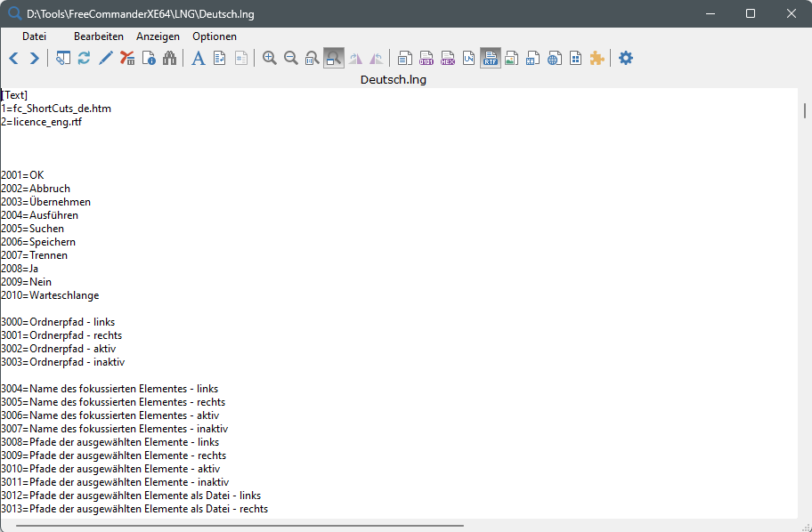The image size is (812, 532).
Task: Toggle the binary 0101 view mode
Action: coord(426,59)
